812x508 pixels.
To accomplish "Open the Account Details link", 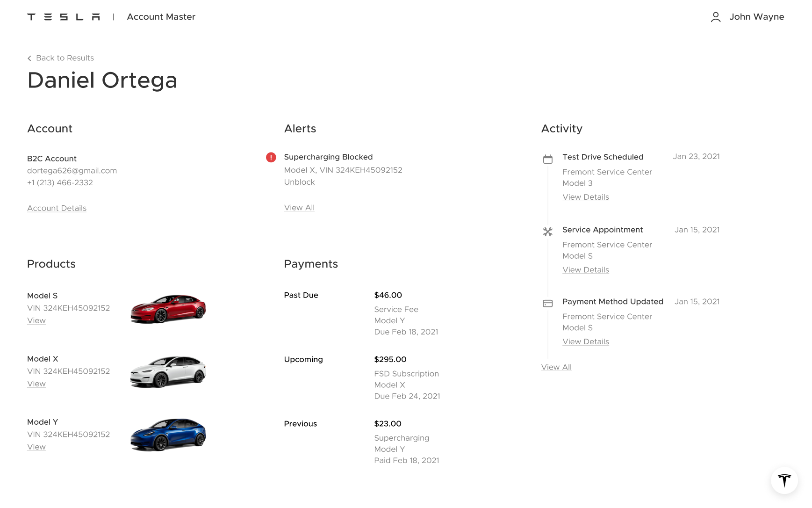I will 57,208.
